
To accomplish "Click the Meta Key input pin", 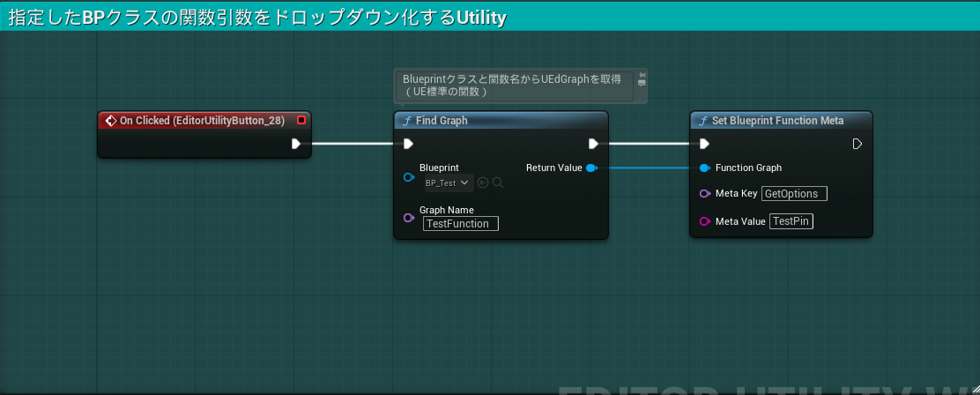I will (704, 193).
